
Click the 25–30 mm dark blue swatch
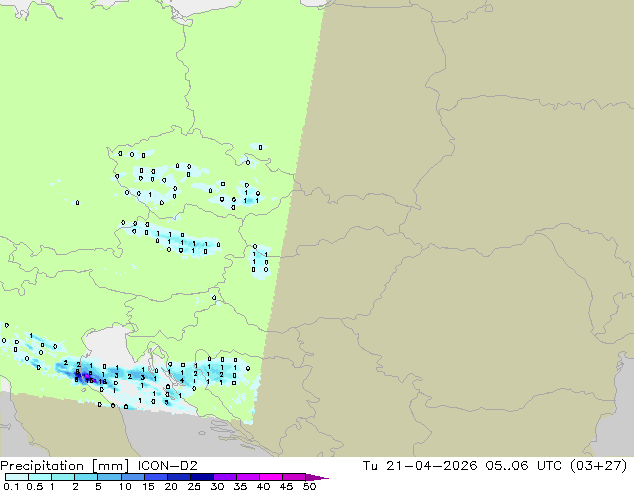pos(201,477)
